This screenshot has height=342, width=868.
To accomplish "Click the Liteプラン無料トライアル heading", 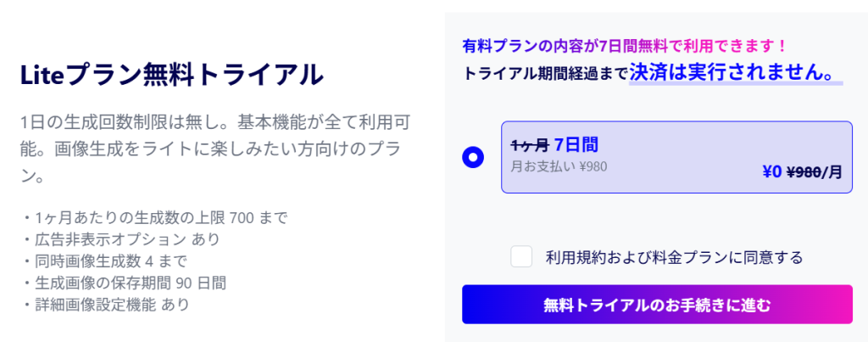I will tap(172, 75).
